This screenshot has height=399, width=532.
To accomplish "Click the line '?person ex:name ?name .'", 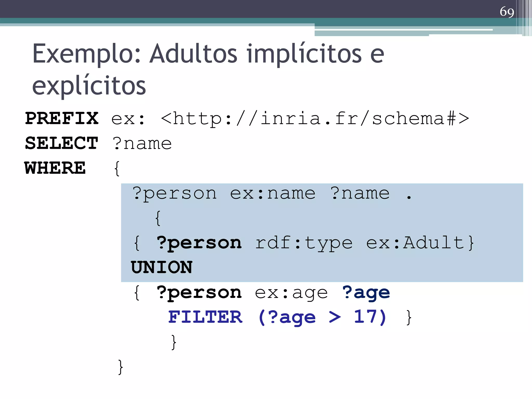I will click(272, 194).
